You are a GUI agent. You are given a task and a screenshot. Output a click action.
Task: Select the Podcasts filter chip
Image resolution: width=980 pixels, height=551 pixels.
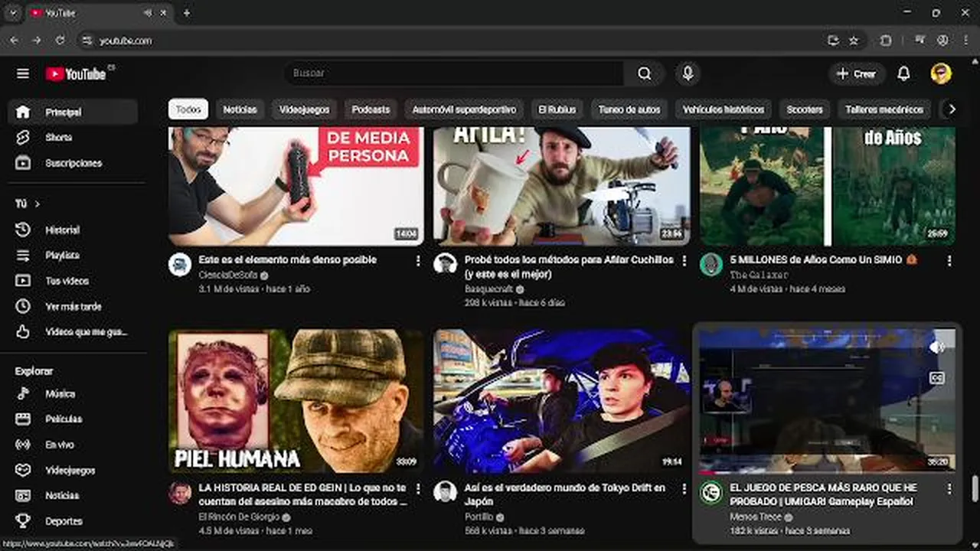tap(371, 109)
